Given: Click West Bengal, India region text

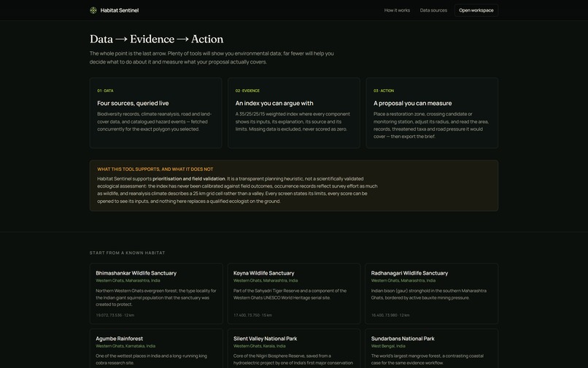Looking at the screenshot, I should (x=388, y=346).
